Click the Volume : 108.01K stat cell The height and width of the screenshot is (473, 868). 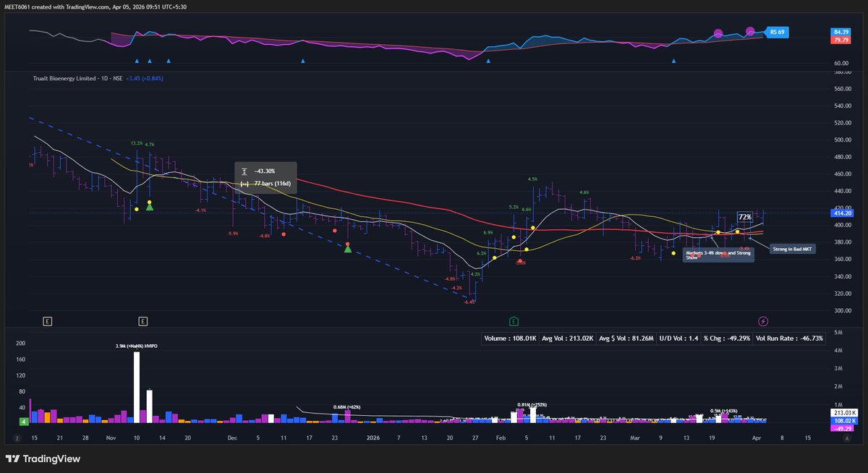point(510,338)
